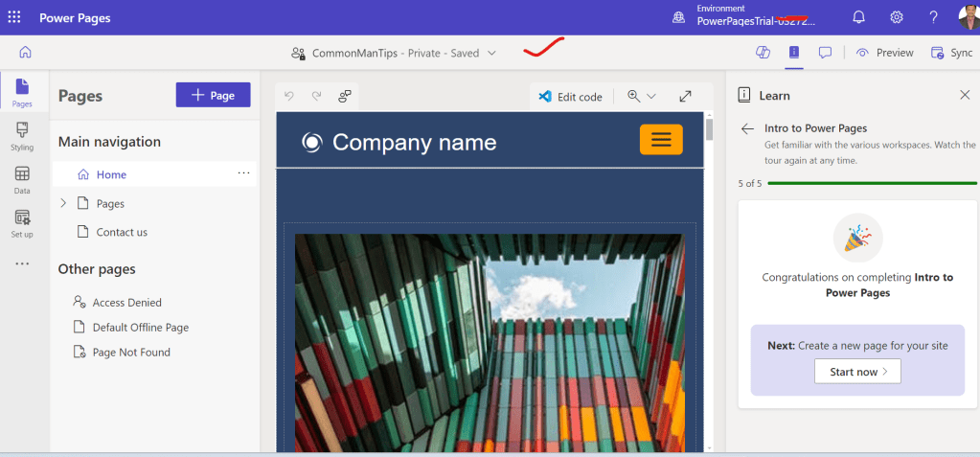
Task: Click the undo arrow in the canvas toolbar
Action: [x=290, y=96]
